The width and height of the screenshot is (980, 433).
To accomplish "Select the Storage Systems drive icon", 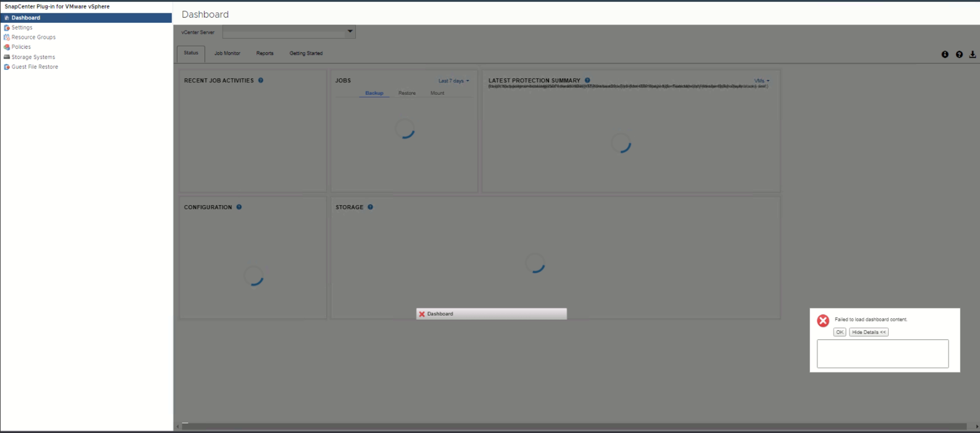I will point(7,57).
